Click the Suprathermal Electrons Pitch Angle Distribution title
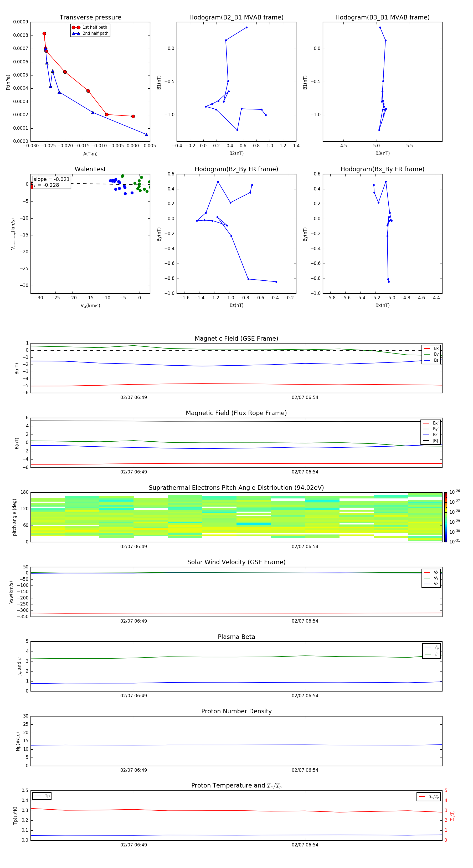This screenshot has width=473, height=868. (x=236, y=488)
